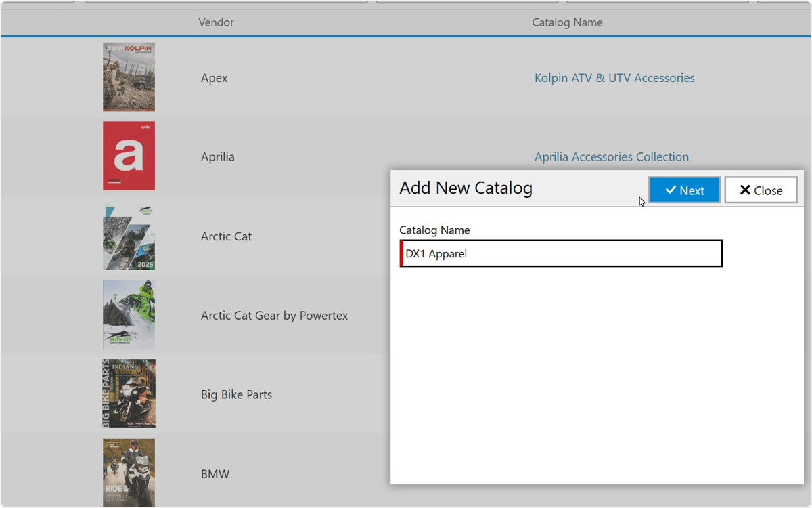Click the Big Bike Parts vendor name
Screen dimensions: 812x508
click(x=236, y=395)
